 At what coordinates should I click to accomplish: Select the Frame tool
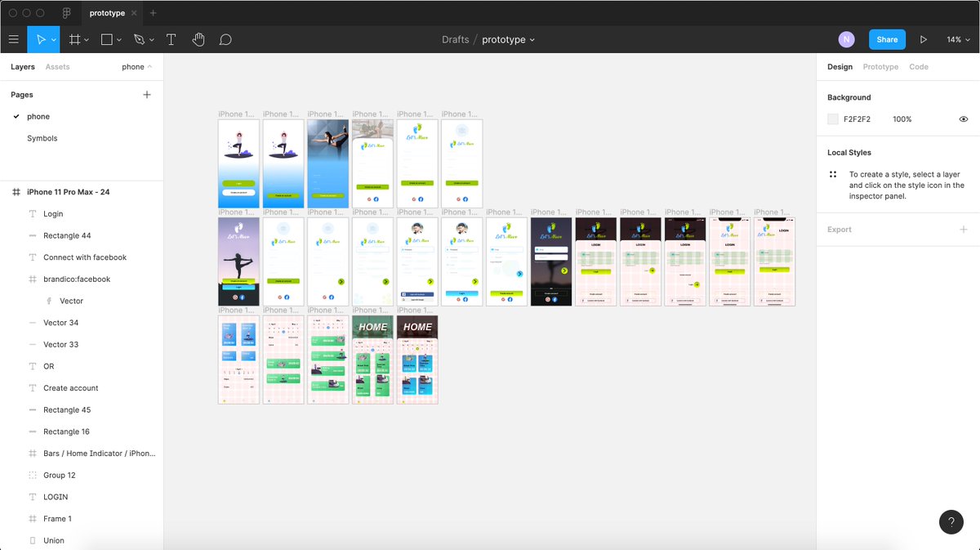click(74, 39)
